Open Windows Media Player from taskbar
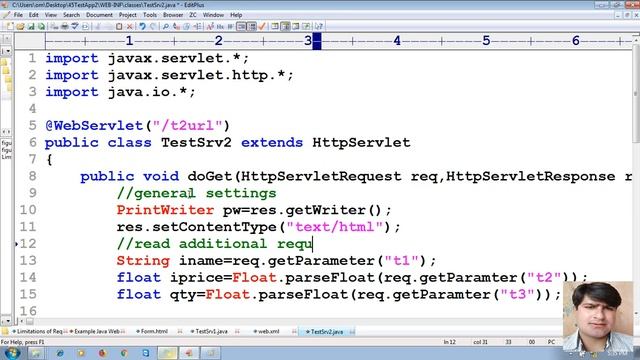 [x=81, y=353]
